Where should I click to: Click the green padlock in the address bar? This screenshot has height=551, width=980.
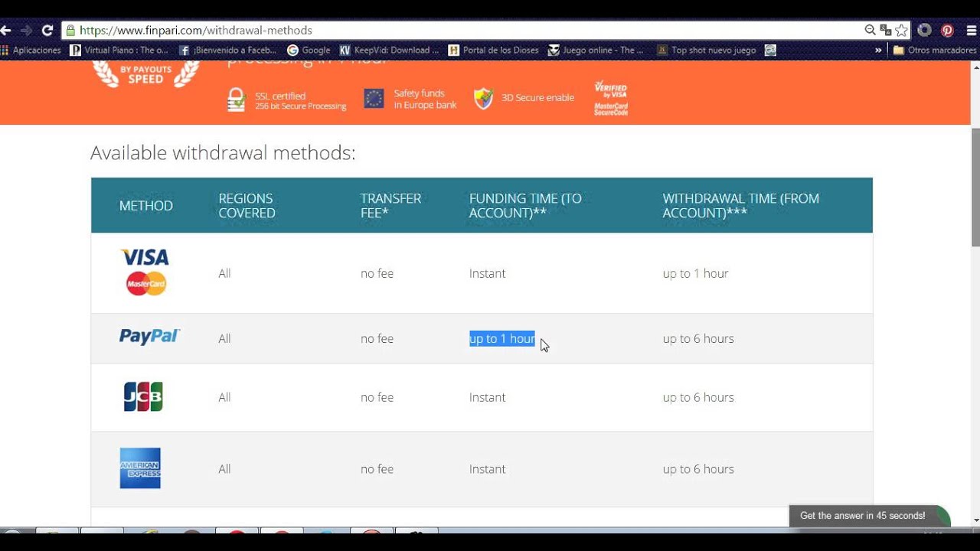(x=70, y=31)
